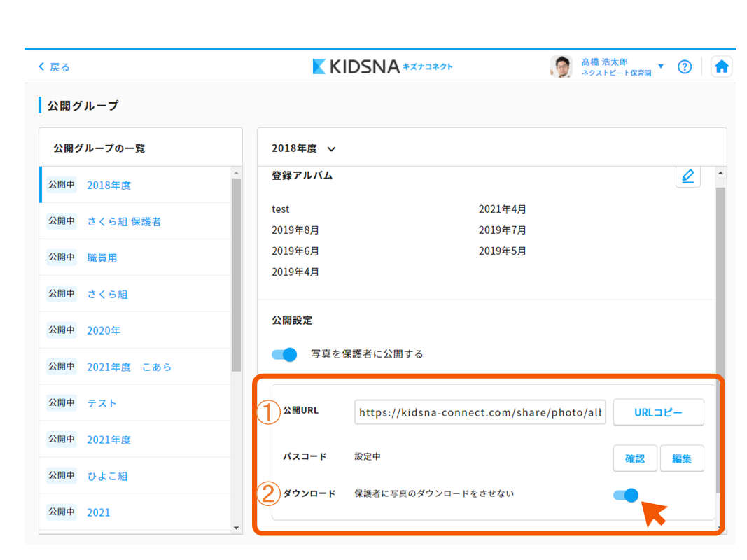Click the pencil edit icon for 登録アルバム
This screenshot has width=747, height=560.
tap(687, 176)
